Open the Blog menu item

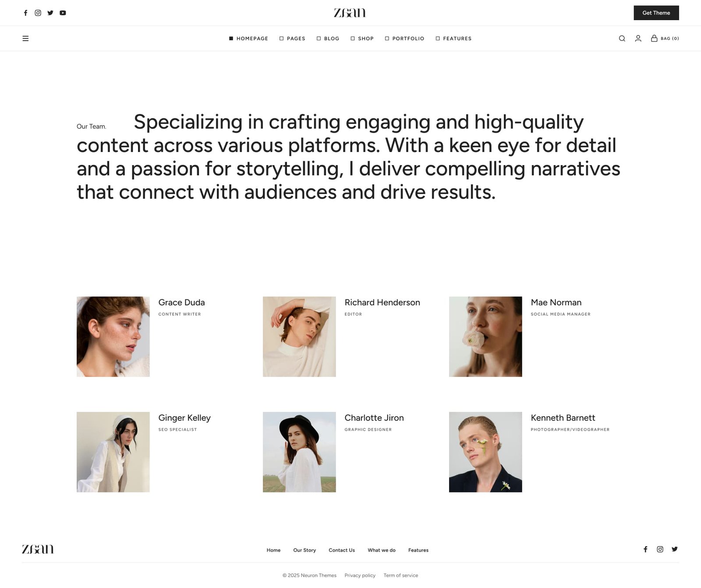[328, 39]
